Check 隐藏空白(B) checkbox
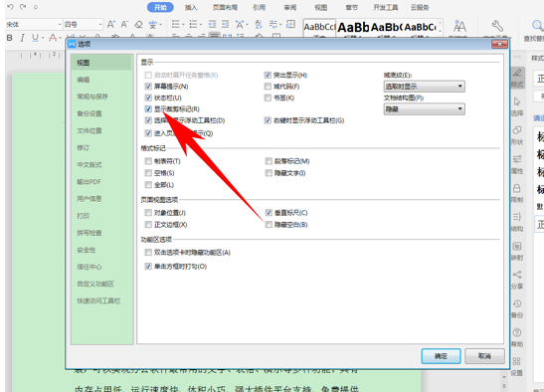The width and height of the screenshot is (544, 392). click(x=269, y=225)
